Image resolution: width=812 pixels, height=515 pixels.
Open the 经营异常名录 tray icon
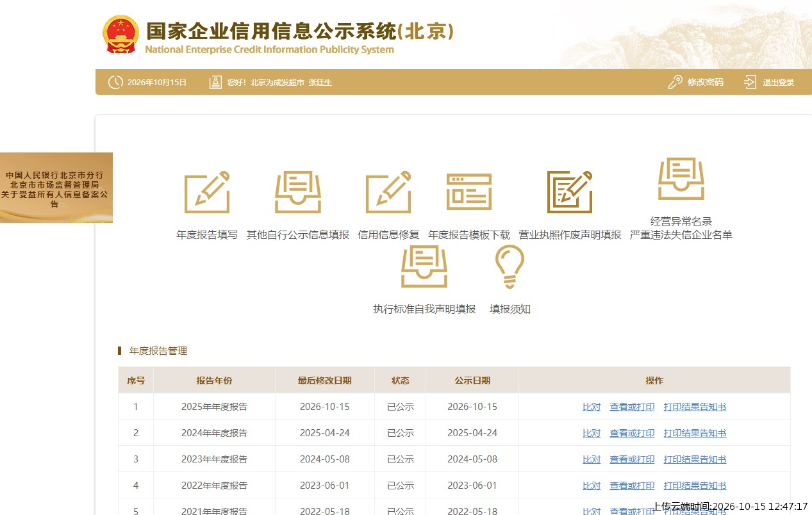pyautogui.click(x=681, y=179)
